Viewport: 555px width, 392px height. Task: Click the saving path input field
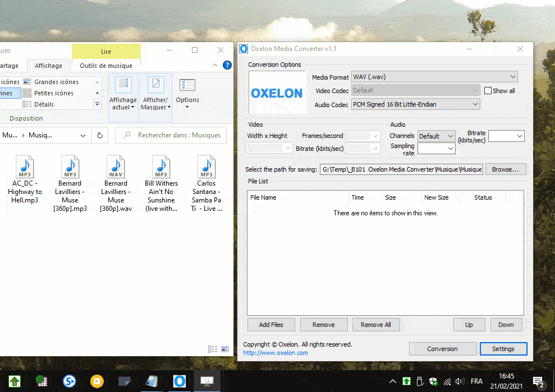coord(401,169)
